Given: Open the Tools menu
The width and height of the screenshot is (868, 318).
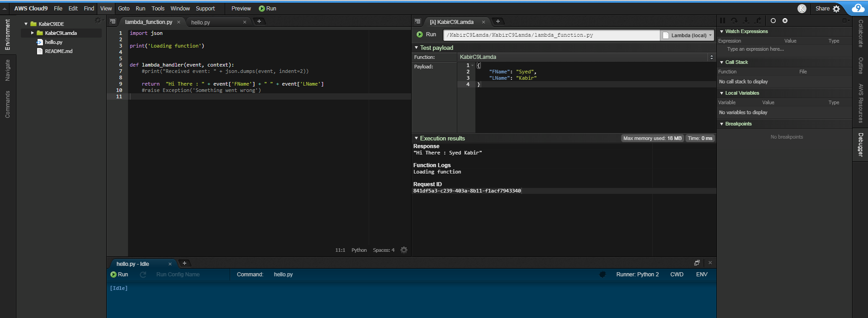Looking at the screenshot, I should point(158,9).
